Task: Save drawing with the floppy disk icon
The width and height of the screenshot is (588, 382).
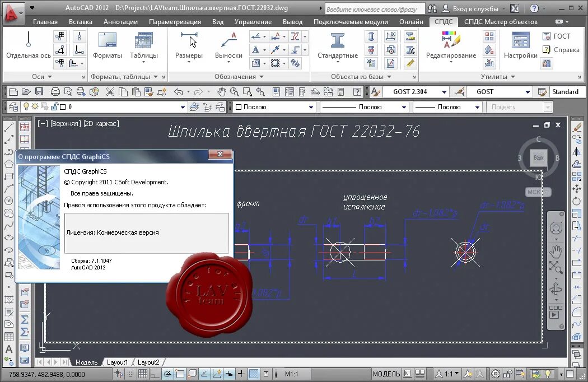Action: (x=39, y=92)
